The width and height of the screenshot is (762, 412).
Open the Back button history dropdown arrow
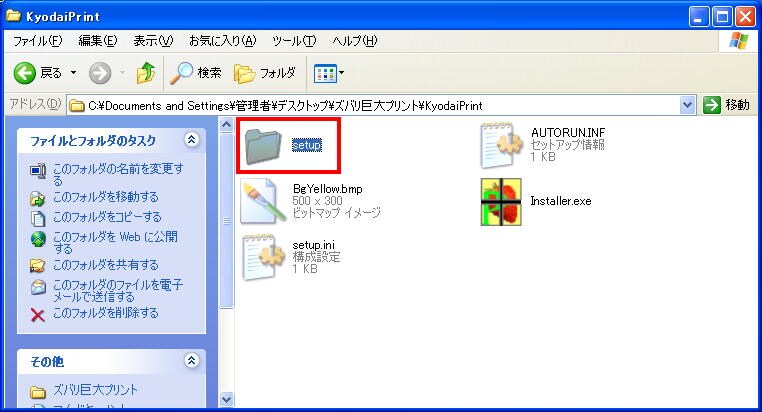point(73,73)
